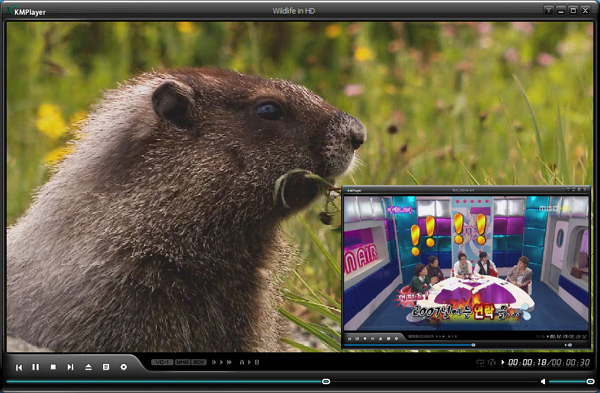Click the KMPlayer logo menu
This screenshot has width=600, height=393.
27,11
